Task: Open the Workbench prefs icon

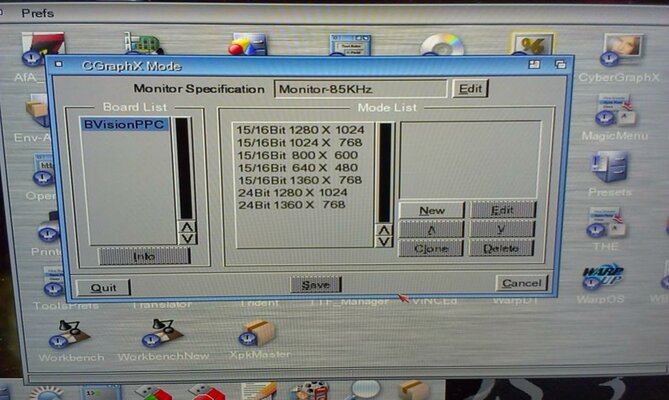Action: [x=70, y=334]
